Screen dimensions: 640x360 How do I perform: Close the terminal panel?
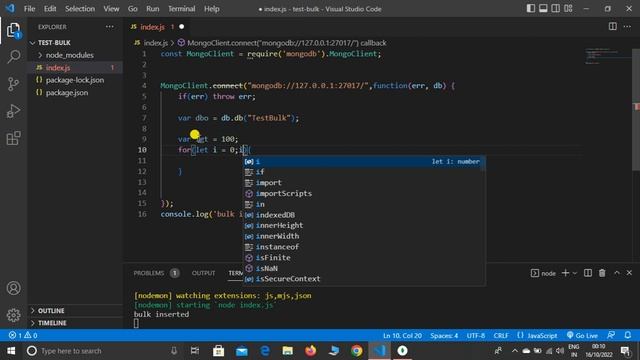[629, 273]
